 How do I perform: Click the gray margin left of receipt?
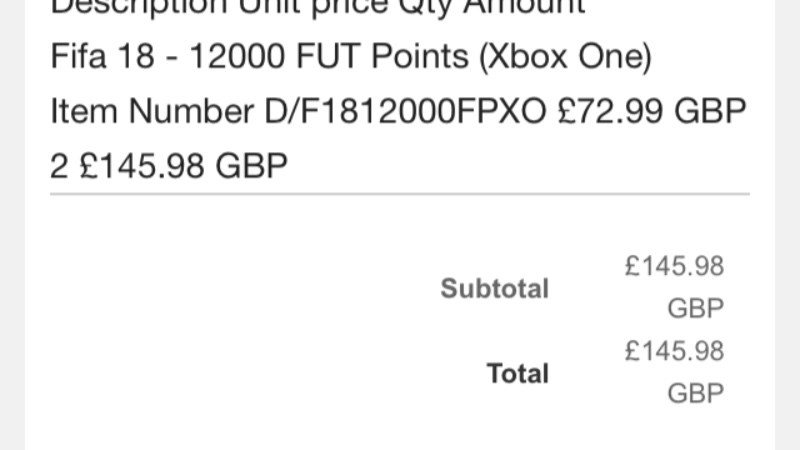(x=12, y=225)
